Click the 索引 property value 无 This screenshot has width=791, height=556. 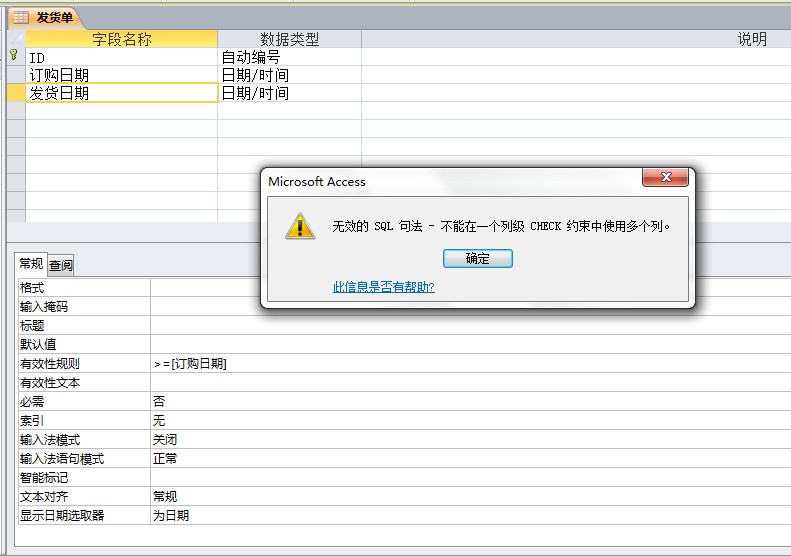coord(471,420)
